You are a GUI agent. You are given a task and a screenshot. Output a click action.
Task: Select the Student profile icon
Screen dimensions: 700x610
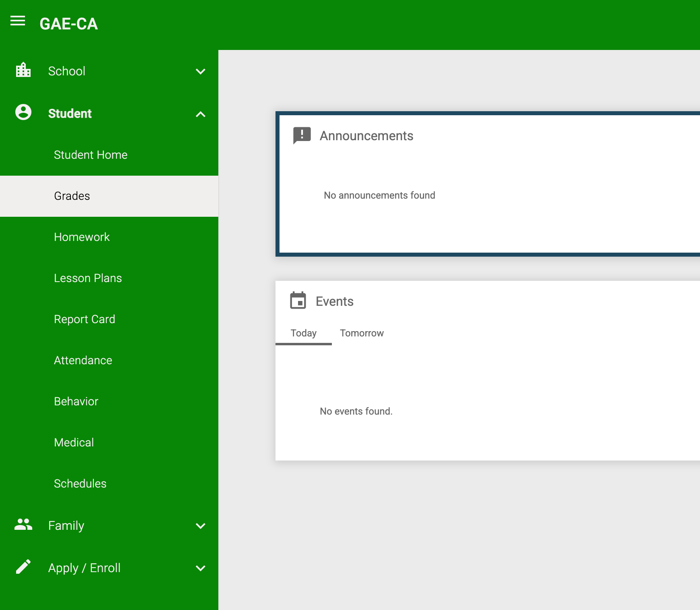[23, 113]
